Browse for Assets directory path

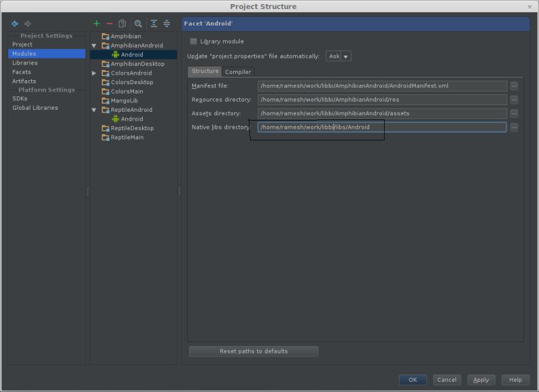[x=514, y=113]
